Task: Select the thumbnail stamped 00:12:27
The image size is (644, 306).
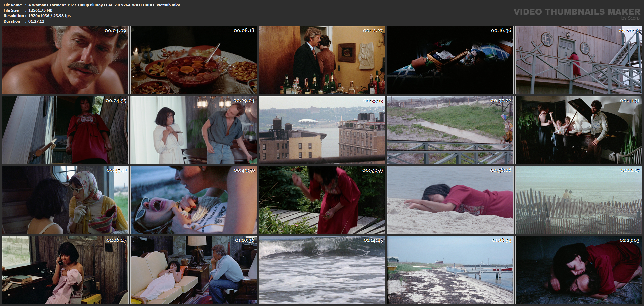Action: tap(322, 60)
